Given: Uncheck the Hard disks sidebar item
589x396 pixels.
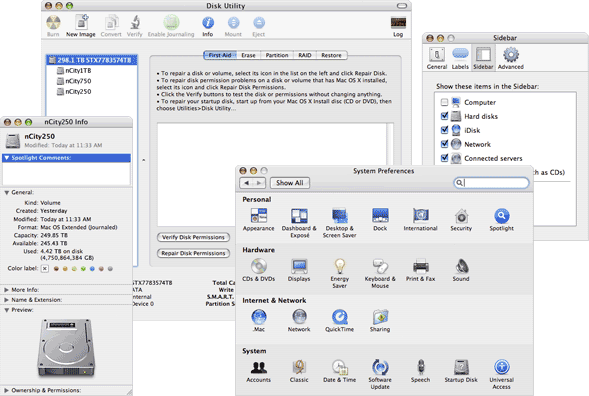Looking at the screenshot, I should click(x=444, y=116).
